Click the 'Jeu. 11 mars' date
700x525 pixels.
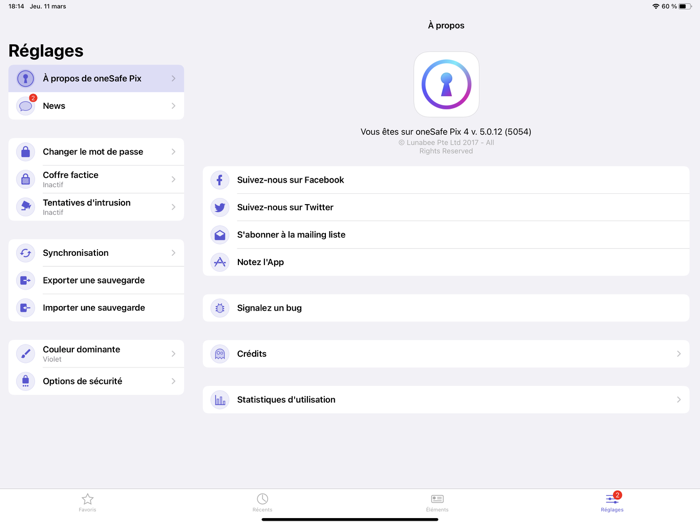tap(48, 6)
